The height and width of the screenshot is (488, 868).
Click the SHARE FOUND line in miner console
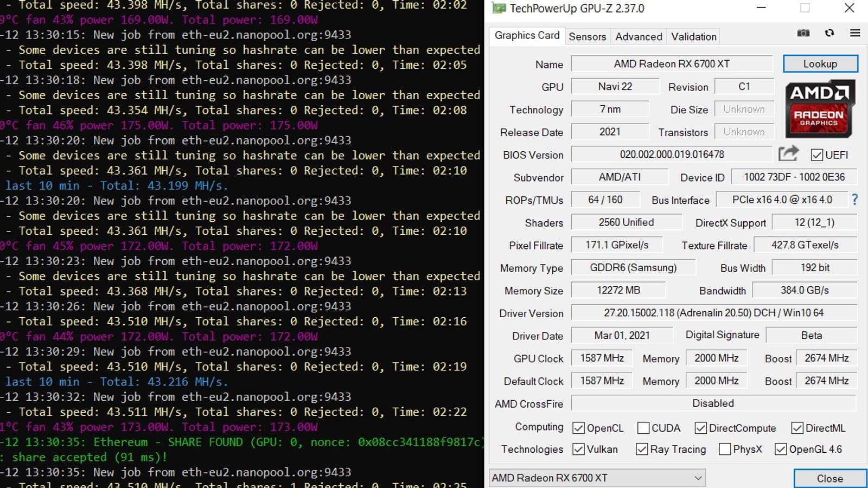click(x=241, y=442)
